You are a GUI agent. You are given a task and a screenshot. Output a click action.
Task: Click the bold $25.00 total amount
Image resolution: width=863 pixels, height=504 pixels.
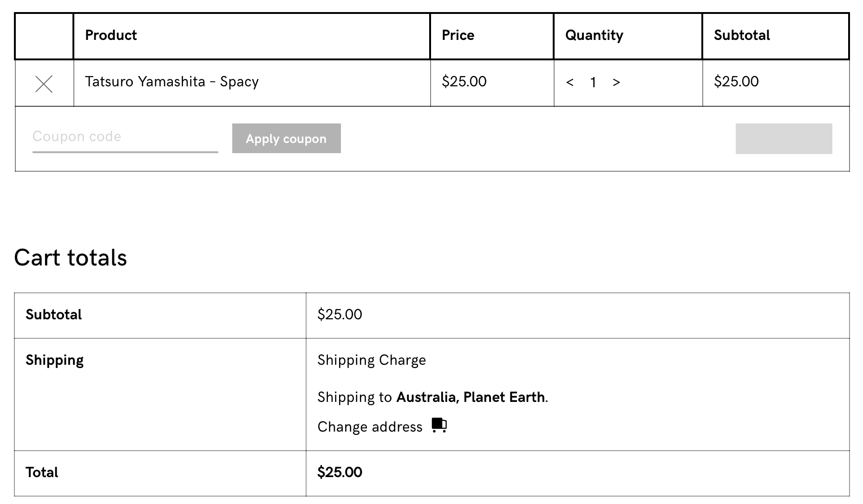point(340,472)
